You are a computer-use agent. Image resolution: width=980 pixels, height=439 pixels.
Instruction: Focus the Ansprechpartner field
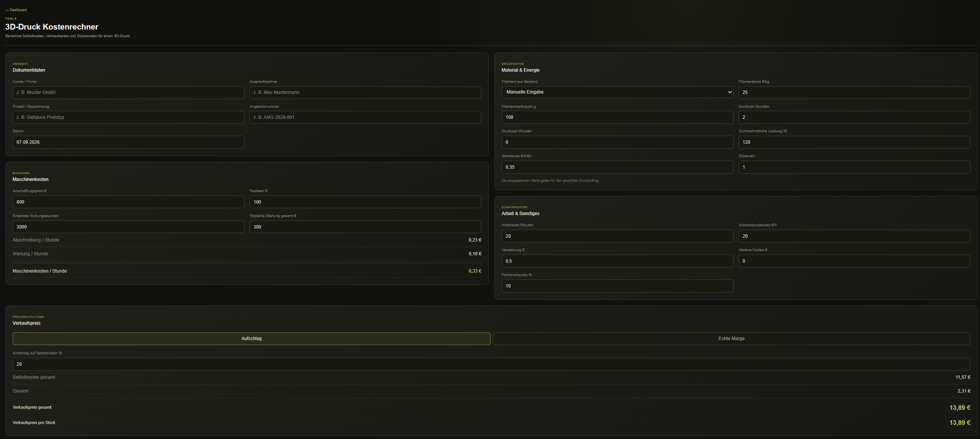365,92
